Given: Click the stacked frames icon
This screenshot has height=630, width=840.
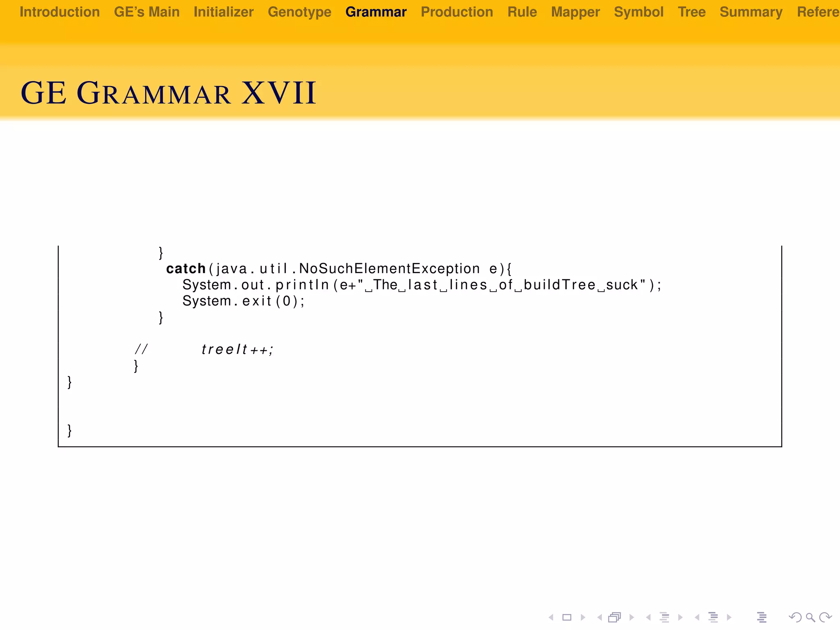Looking at the screenshot, I should pyautogui.click(x=615, y=617).
